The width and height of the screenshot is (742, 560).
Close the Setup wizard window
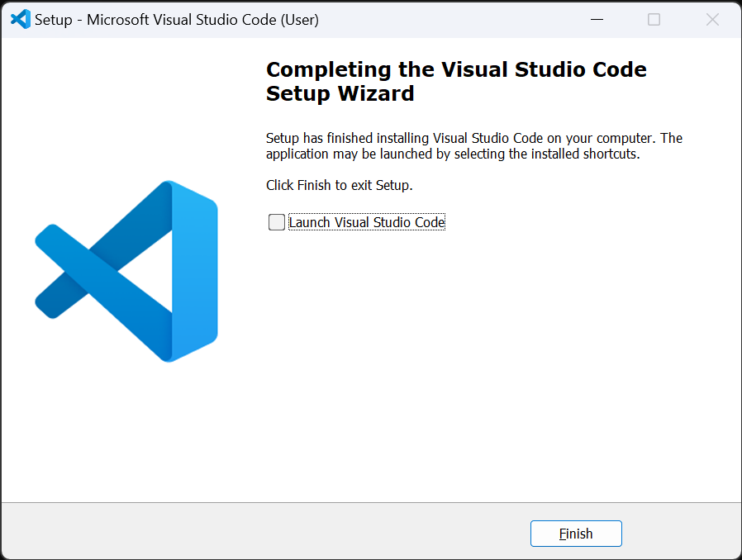712,19
